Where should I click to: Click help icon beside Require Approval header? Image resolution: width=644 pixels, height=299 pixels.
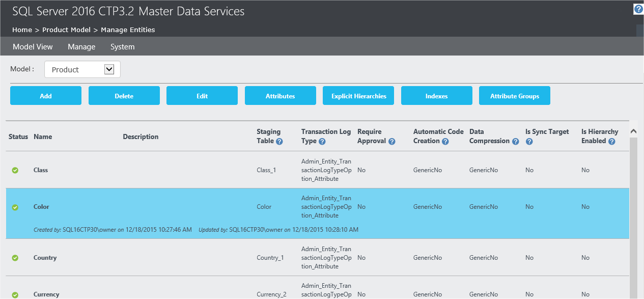391,142
